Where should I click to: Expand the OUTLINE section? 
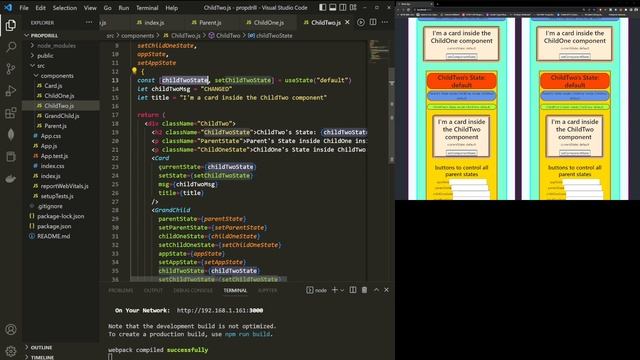(38, 347)
